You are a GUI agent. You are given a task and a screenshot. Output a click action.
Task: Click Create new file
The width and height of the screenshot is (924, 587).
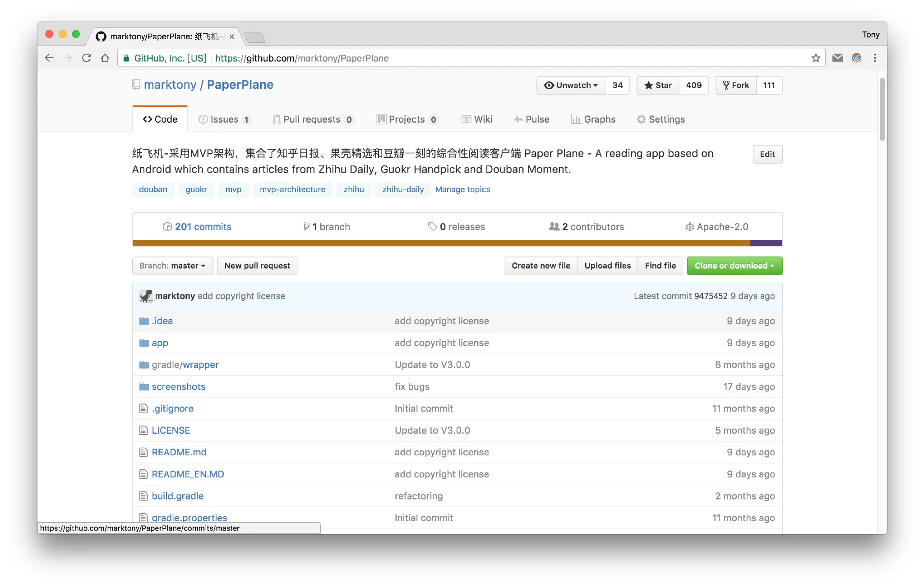coord(541,266)
